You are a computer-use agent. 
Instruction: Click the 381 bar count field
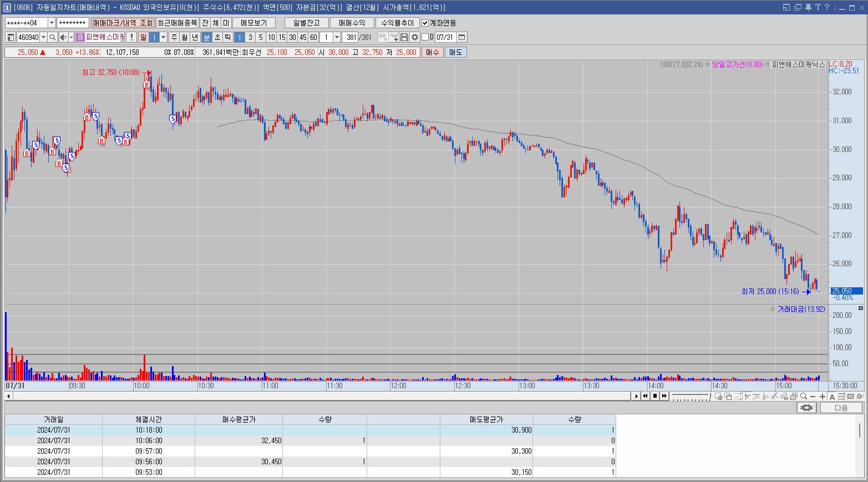point(350,37)
